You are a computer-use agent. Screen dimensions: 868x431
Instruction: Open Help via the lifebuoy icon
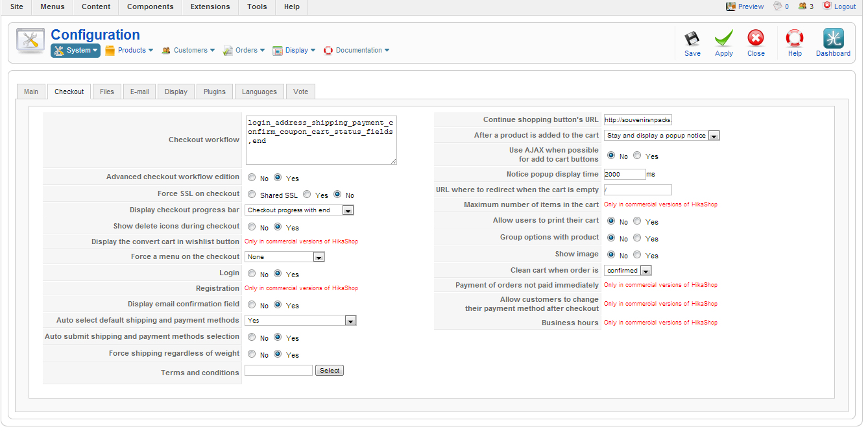coord(795,38)
